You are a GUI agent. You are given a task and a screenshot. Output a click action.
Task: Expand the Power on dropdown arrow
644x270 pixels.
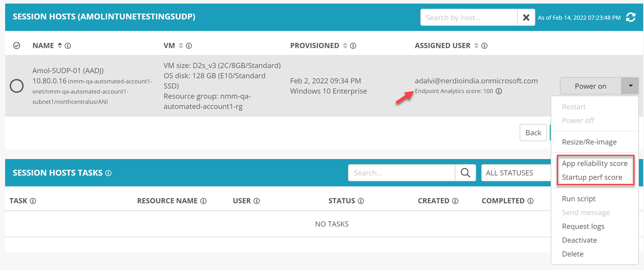[x=630, y=86]
